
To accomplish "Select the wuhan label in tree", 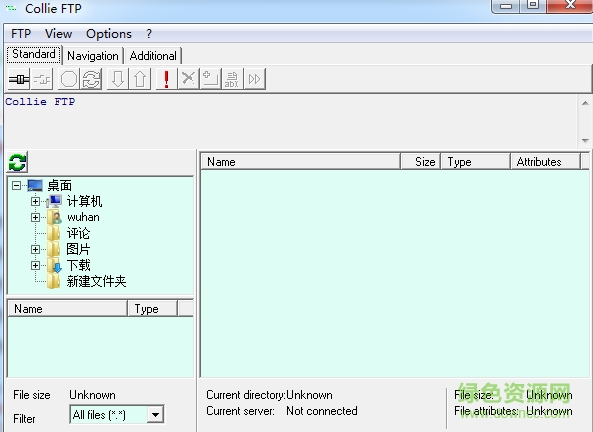I will coord(83,217).
